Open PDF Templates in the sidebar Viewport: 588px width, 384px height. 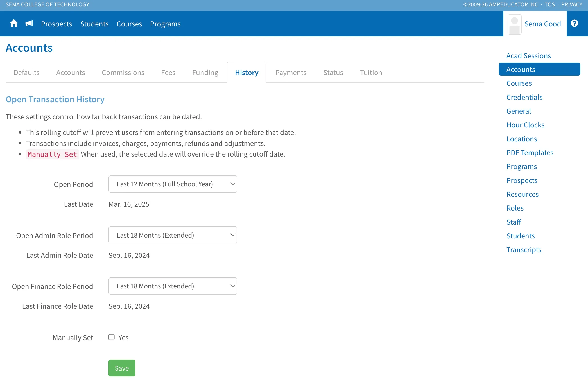pos(530,153)
